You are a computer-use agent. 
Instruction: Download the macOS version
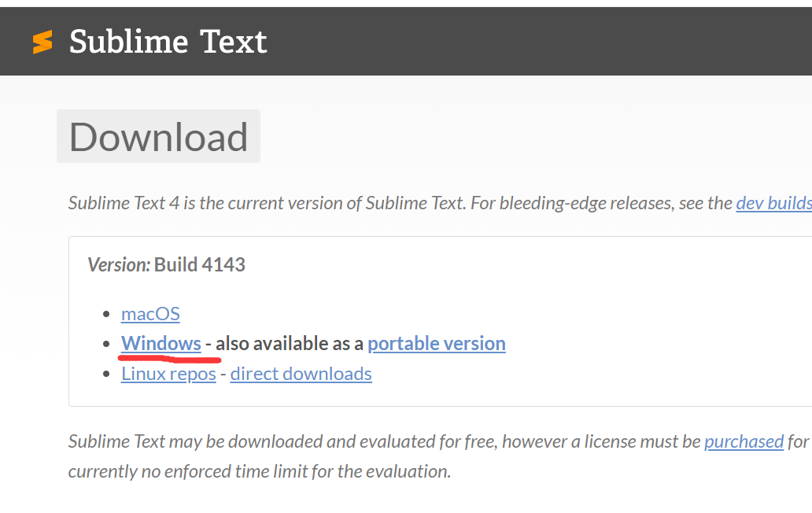point(150,314)
